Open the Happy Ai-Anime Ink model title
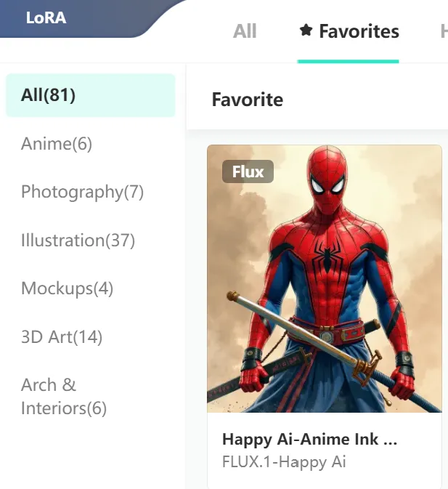Screen dimensions: 448x489 pos(309,439)
